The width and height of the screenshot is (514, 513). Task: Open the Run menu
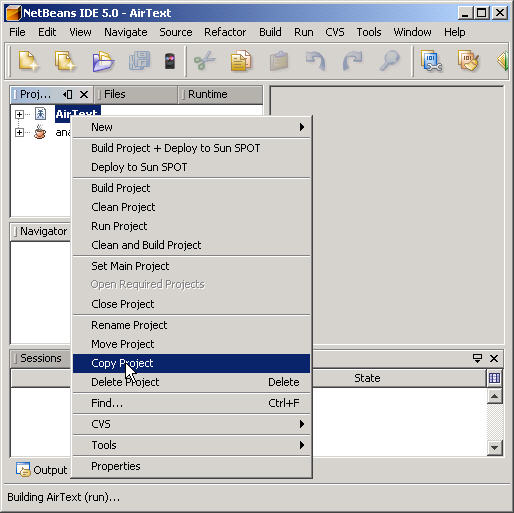pyautogui.click(x=304, y=32)
